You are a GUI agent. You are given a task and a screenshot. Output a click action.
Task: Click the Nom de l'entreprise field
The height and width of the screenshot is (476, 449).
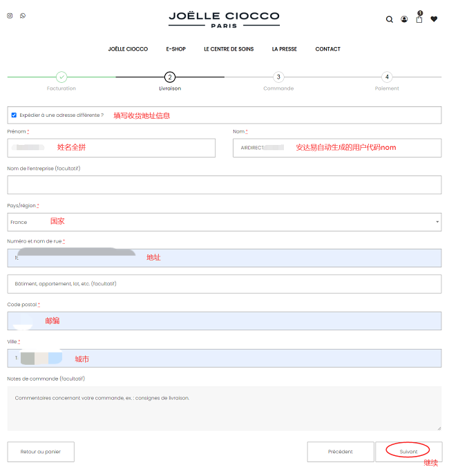[224, 184]
